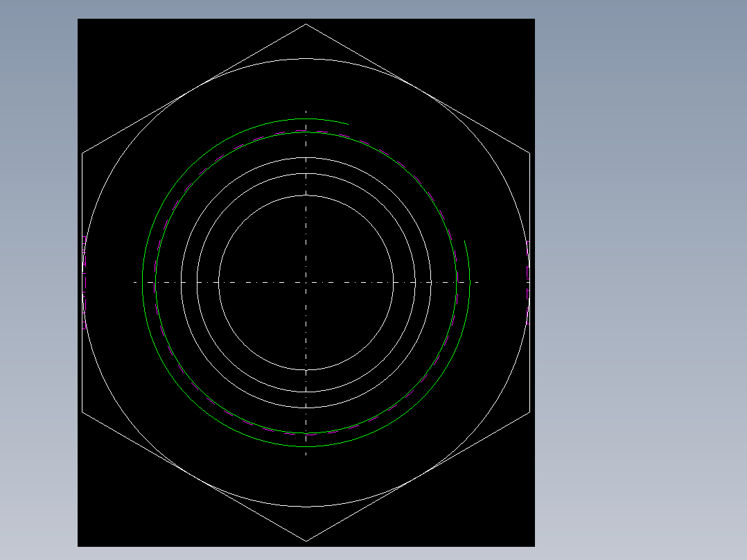Click the bottom vertex of the hexagon
The height and width of the screenshot is (560, 747).
coord(307,540)
